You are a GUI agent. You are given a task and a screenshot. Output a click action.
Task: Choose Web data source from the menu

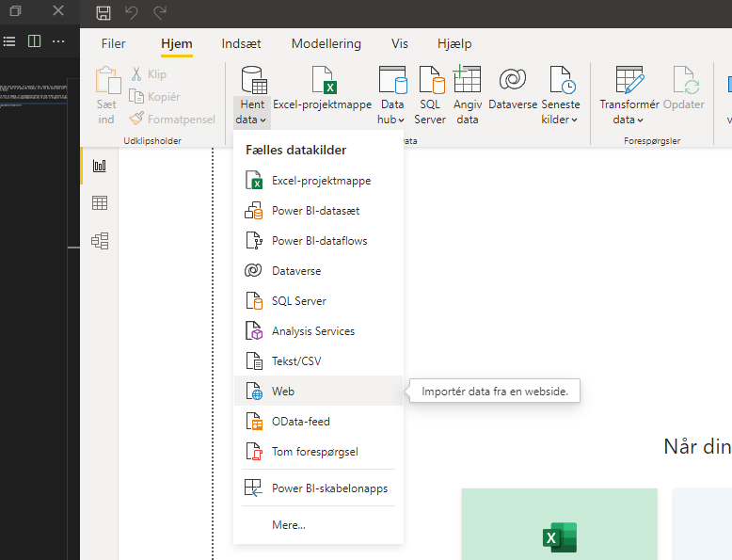coord(318,391)
